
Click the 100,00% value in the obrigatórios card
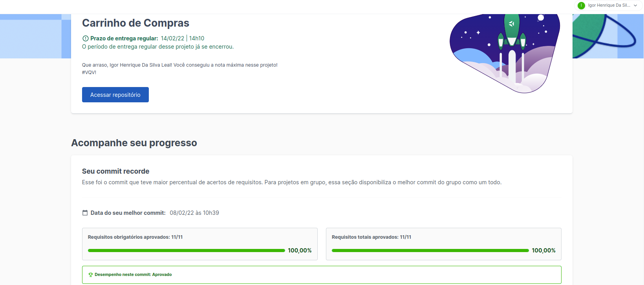[x=300, y=251]
